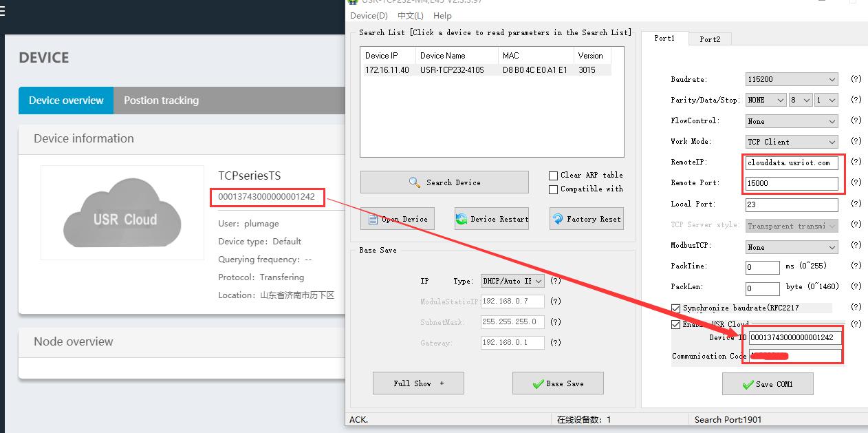Screen dimensions: 868x433
Task: Click the Open Device button
Action: point(398,219)
